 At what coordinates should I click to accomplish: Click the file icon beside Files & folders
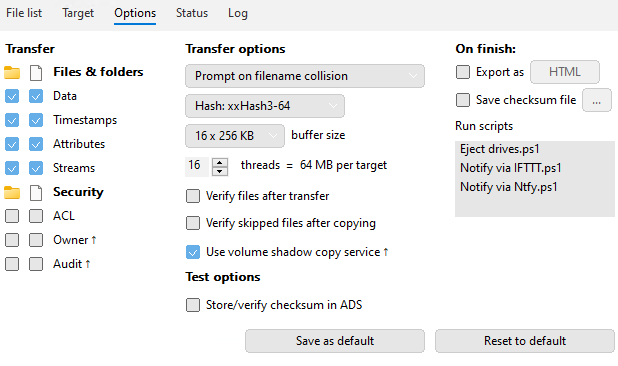(x=36, y=73)
